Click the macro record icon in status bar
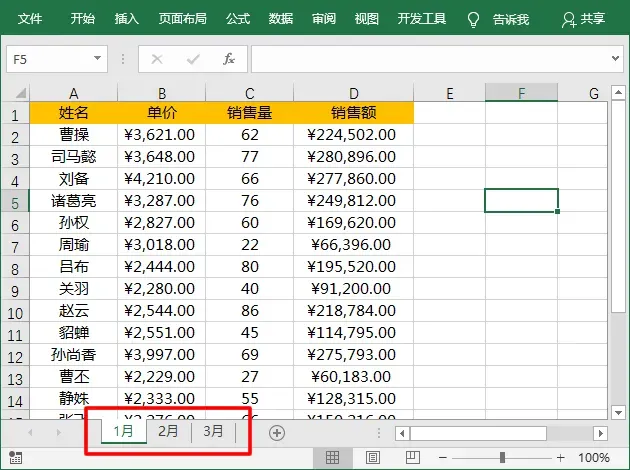Image resolution: width=630 pixels, height=470 pixels. tap(15, 458)
